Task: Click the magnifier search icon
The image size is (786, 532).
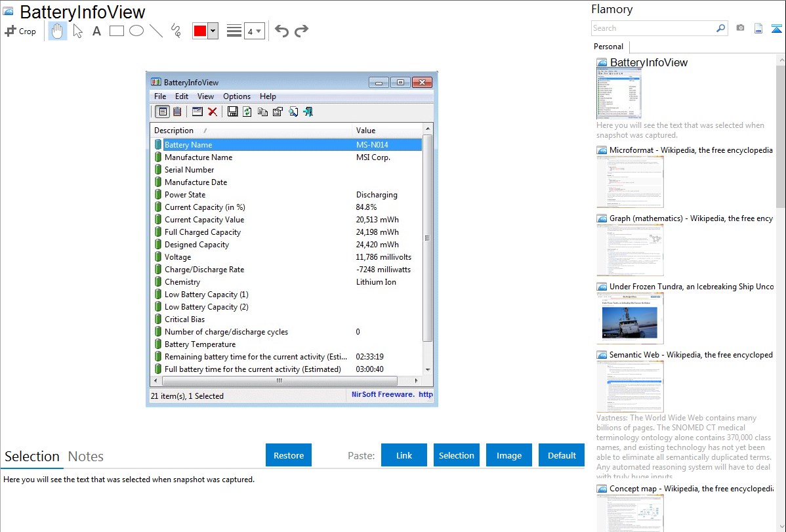Action: tap(721, 28)
